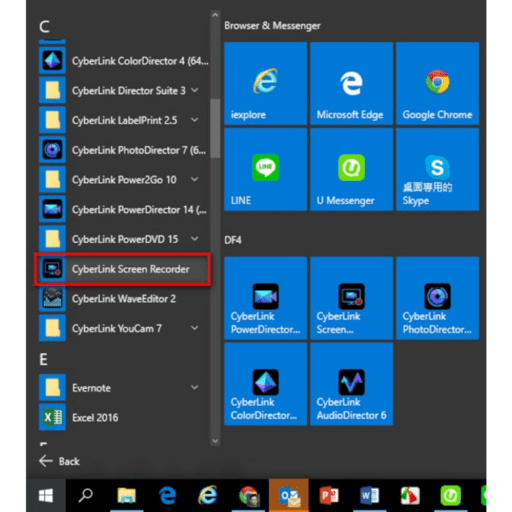Click the E letter header
Screen dimensions: 512x512
tap(43, 359)
